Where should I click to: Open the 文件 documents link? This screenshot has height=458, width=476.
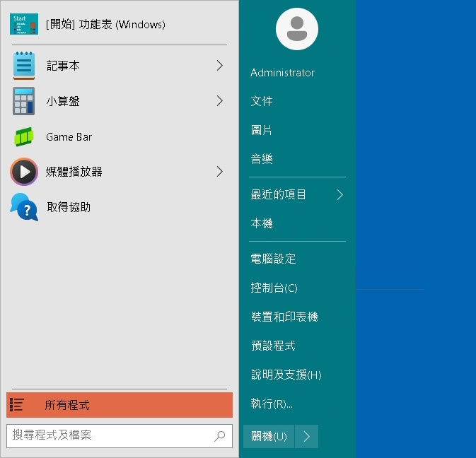[262, 101]
